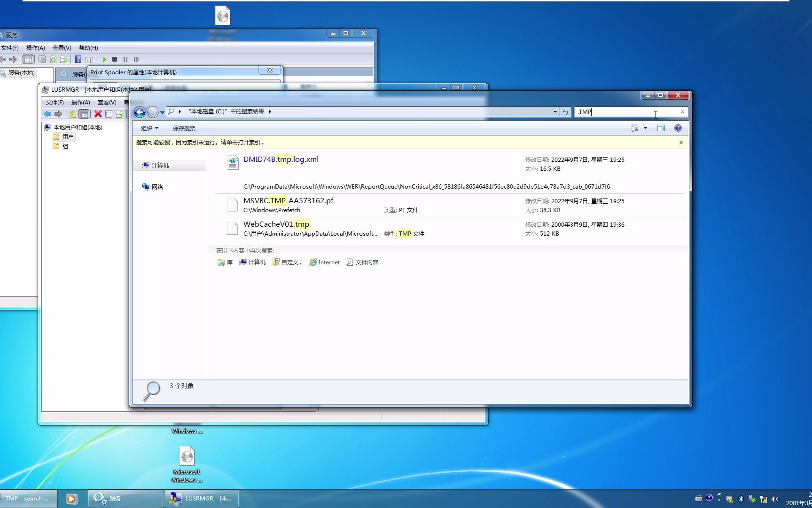Screen dimensions: 812x508
Task: Refresh the search results
Action: click(566, 112)
